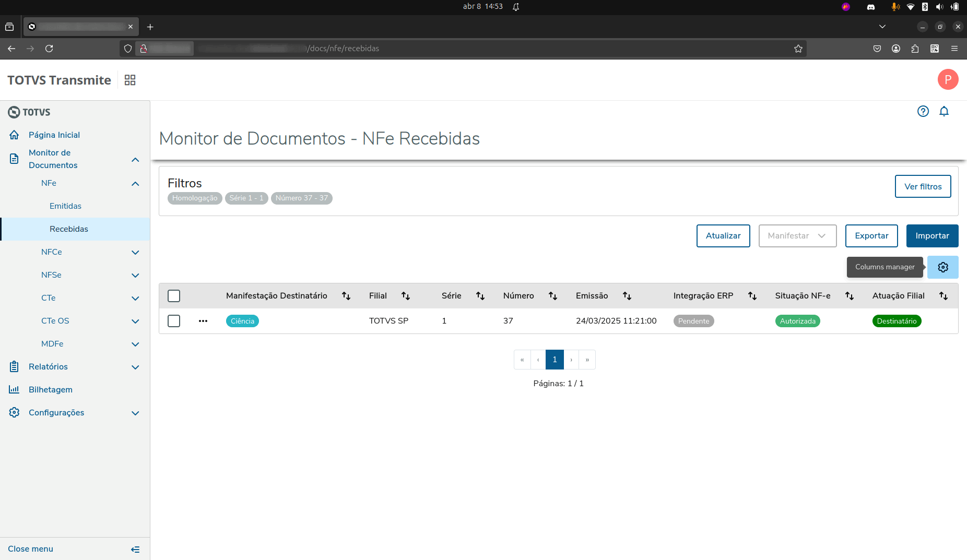This screenshot has height=560, width=967.
Task: Collapse the NFe submenu
Action: [135, 183]
